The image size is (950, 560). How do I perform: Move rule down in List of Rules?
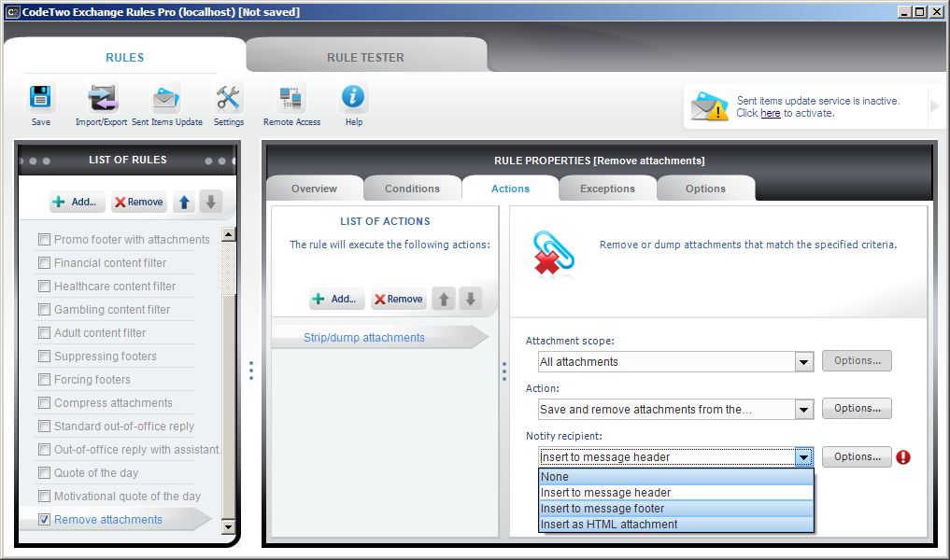pyautogui.click(x=211, y=203)
